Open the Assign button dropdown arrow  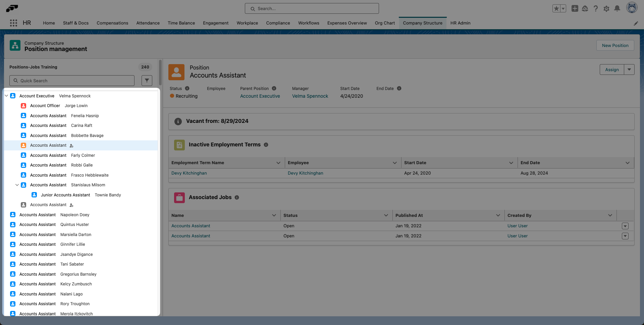pyautogui.click(x=629, y=69)
